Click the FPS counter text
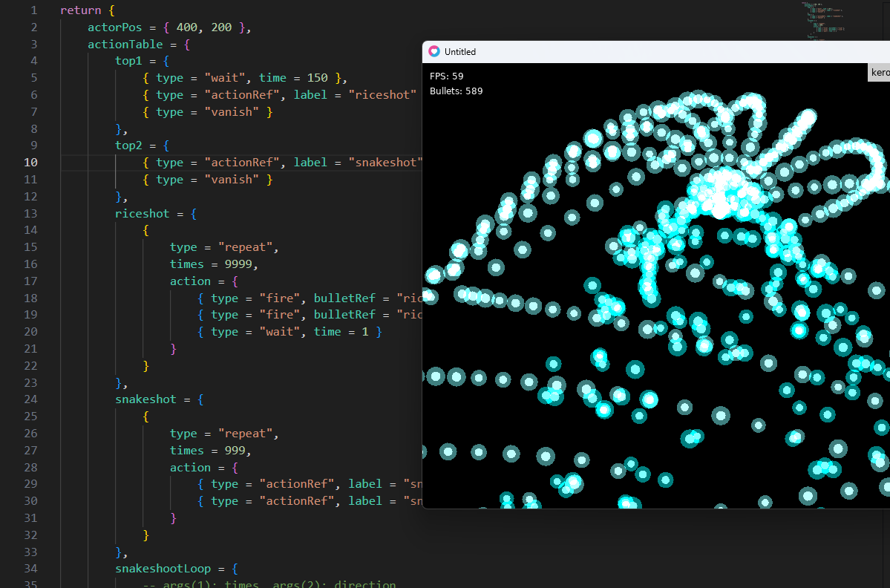 coord(447,76)
